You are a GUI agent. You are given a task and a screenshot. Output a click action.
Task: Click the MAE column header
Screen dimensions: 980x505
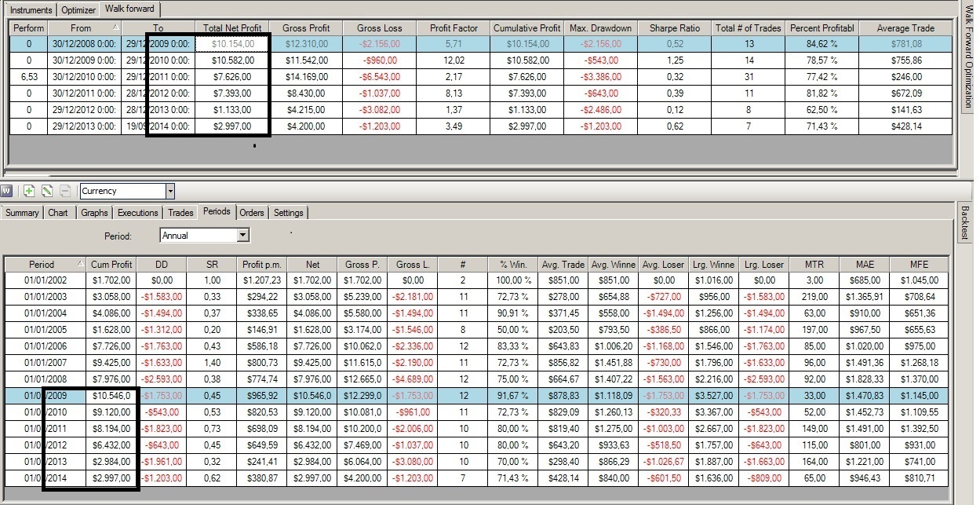865,265
